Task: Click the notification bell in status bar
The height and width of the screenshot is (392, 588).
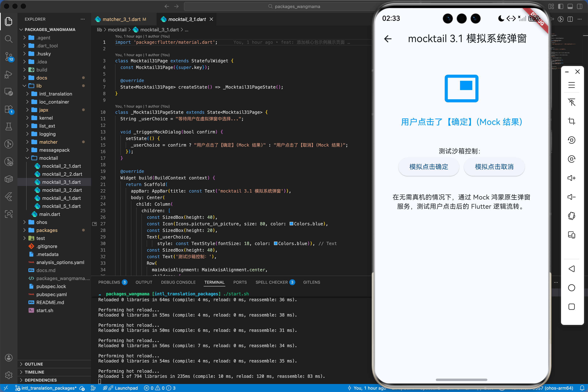Action: tap(582, 388)
